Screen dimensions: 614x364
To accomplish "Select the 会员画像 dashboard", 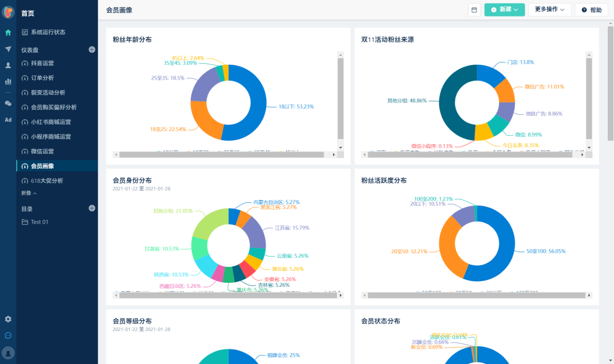I will (57, 166).
